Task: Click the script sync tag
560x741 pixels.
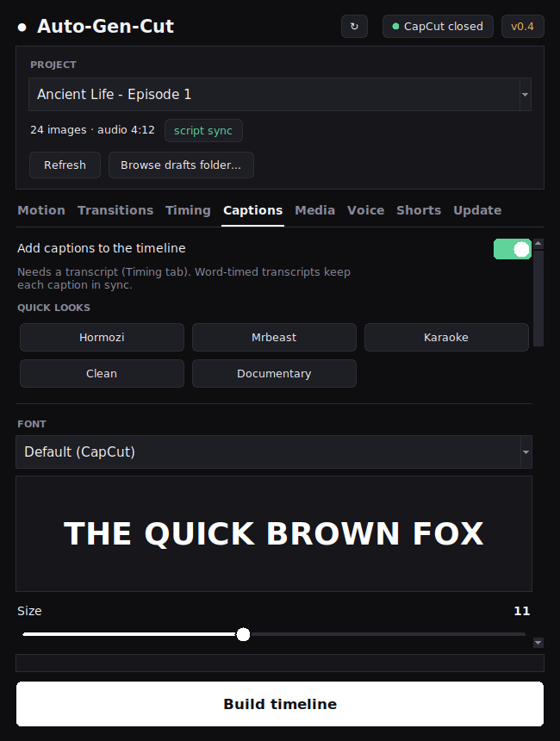Action: (203, 130)
